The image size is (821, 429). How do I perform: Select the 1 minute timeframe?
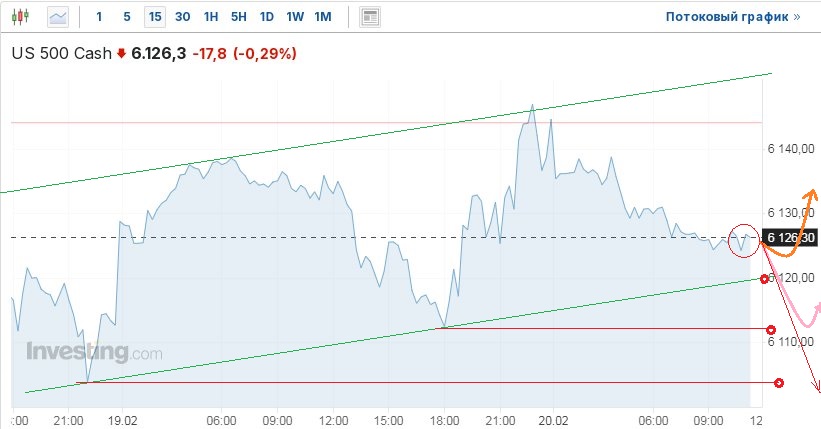(x=98, y=16)
